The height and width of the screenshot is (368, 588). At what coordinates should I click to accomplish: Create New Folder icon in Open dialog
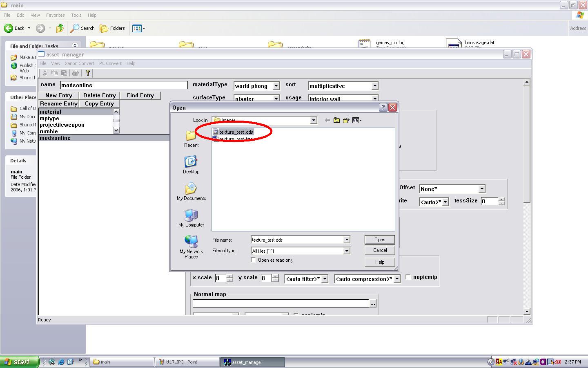coord(346,120)
